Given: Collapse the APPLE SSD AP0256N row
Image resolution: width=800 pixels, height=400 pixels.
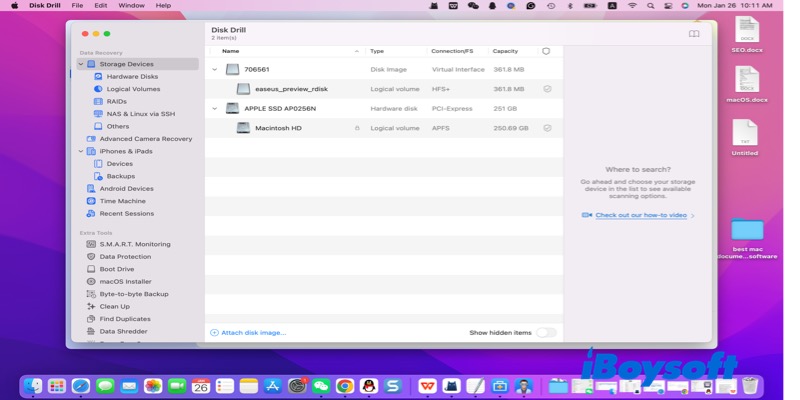Looking at the screenshot, I should [x=215, y=109].
